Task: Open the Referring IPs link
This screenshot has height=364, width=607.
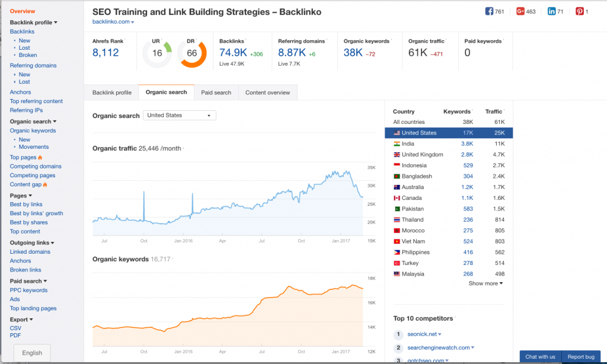Action: [x=26, y=110]
